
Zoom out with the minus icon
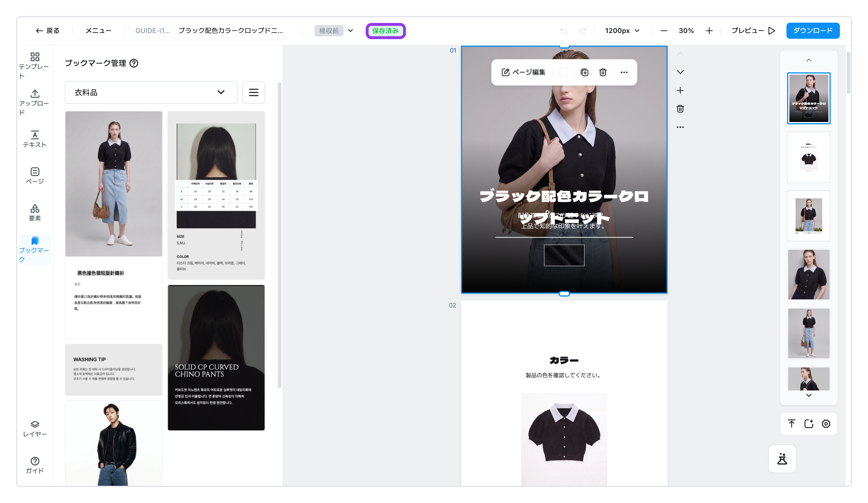click(664, 31)
